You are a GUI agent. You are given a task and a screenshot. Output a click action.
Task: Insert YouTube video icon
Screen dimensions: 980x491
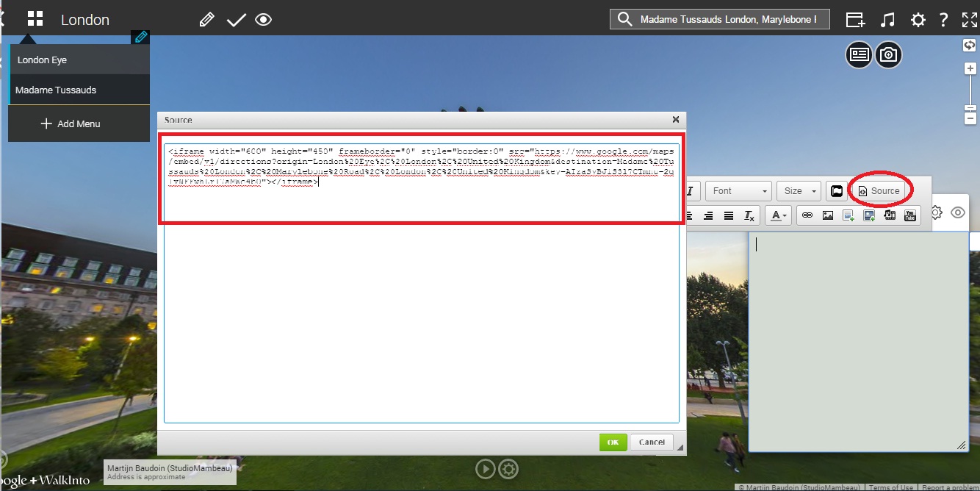click(x=910, y=215)
